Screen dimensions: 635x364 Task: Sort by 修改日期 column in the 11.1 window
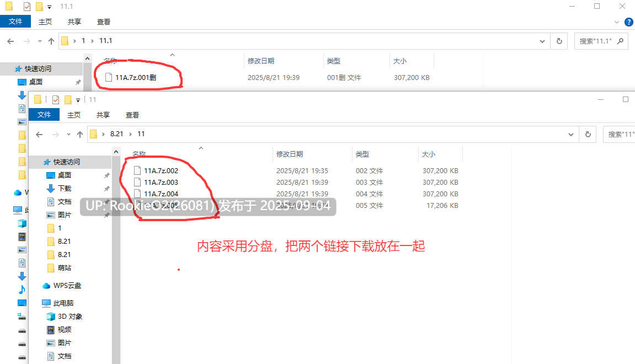click(261, 61)
